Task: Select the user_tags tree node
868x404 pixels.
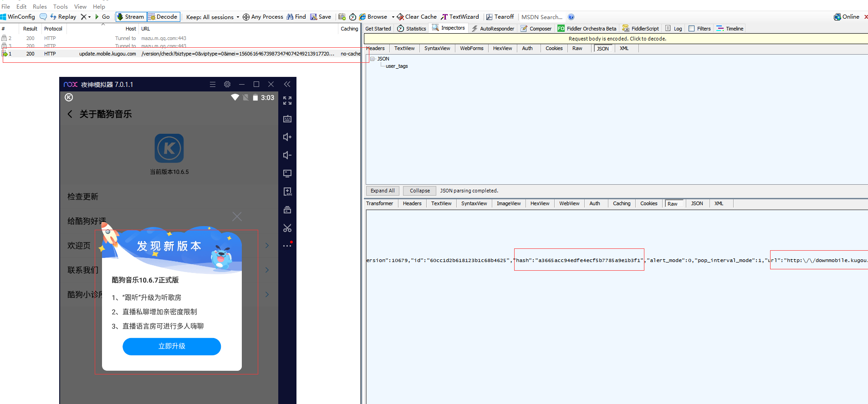Action: [x=397, y=66]
